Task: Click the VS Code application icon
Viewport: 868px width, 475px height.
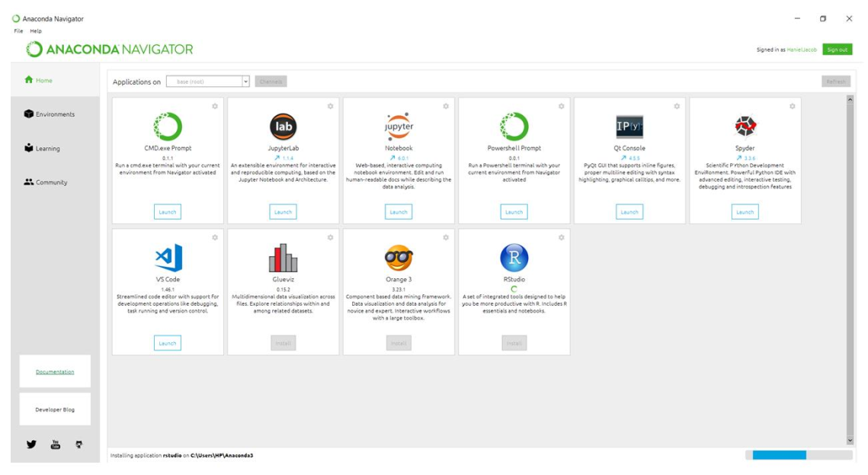Action: (x=168, y=258)
